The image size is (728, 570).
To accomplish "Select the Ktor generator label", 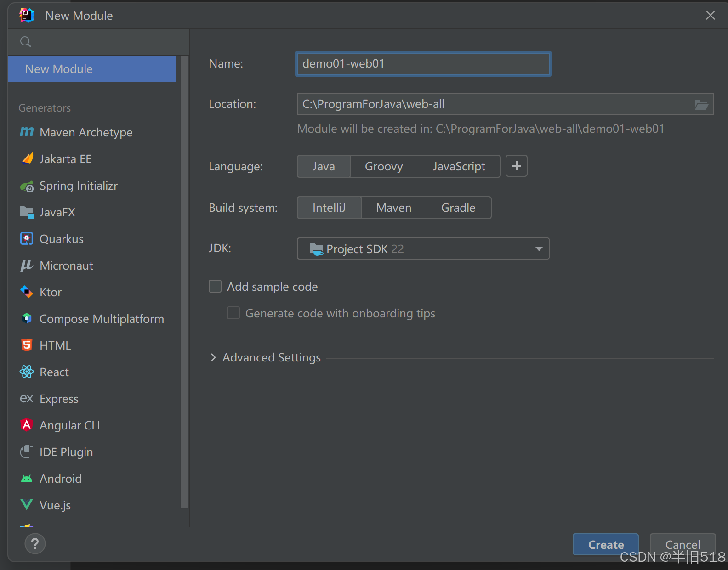I will point(51,292).
